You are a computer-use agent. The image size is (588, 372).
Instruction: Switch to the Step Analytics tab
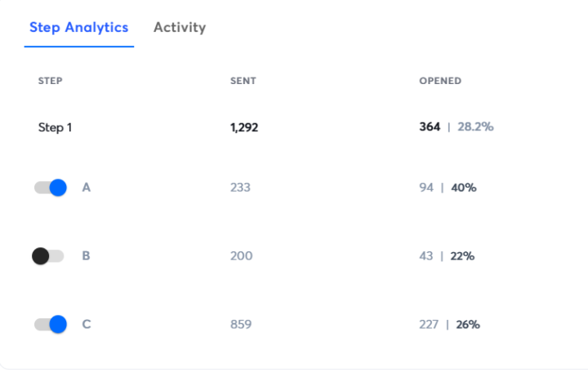pos(79,28)
